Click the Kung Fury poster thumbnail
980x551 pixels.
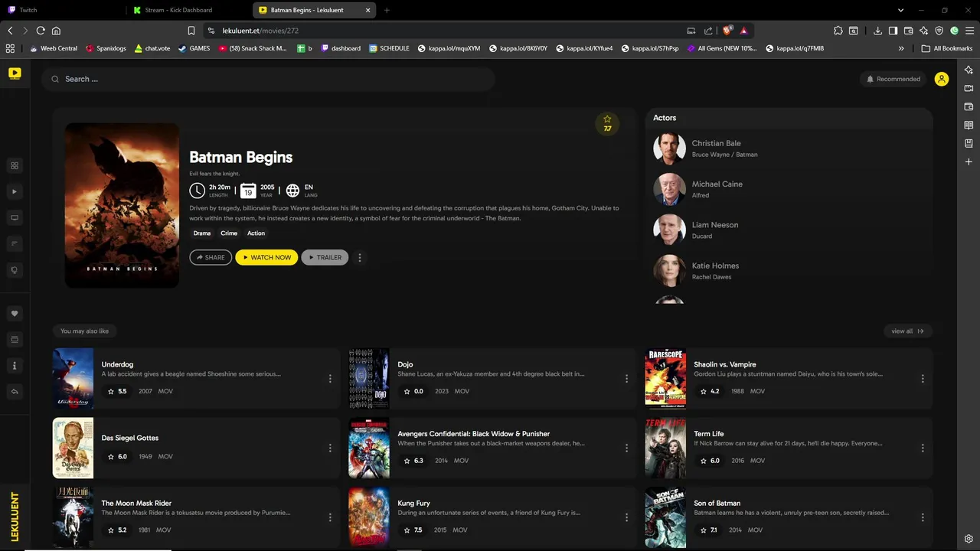(x=369, y=517)
